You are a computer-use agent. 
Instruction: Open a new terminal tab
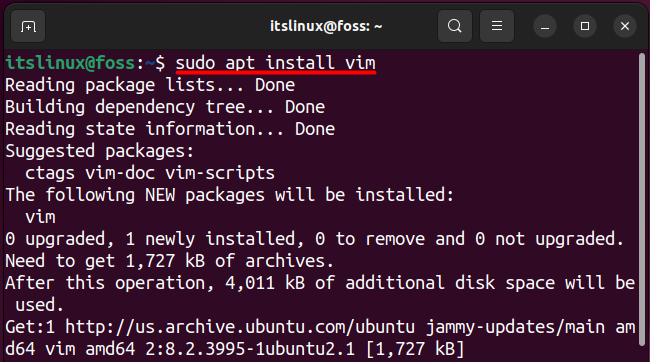click(x=28, y=27)
